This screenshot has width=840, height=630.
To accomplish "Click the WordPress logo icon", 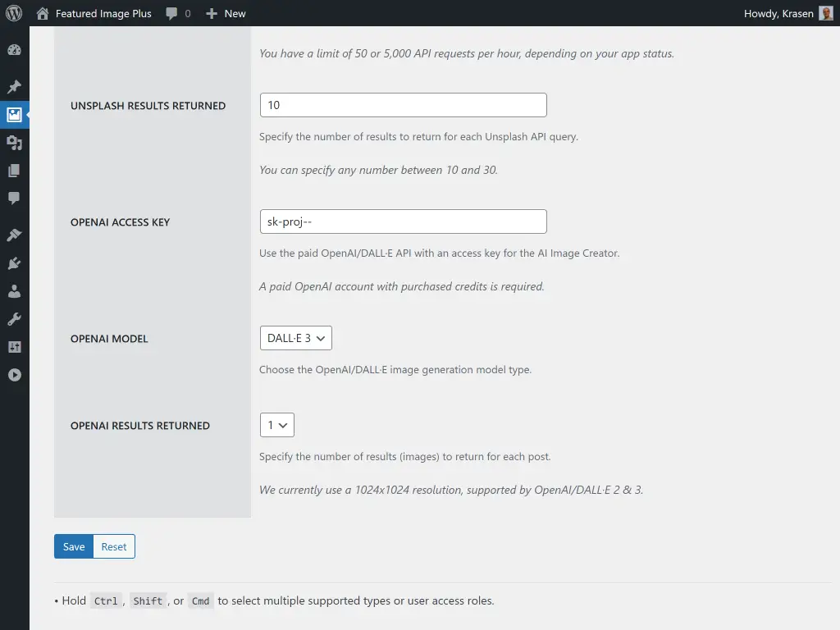I will point(14,13).
